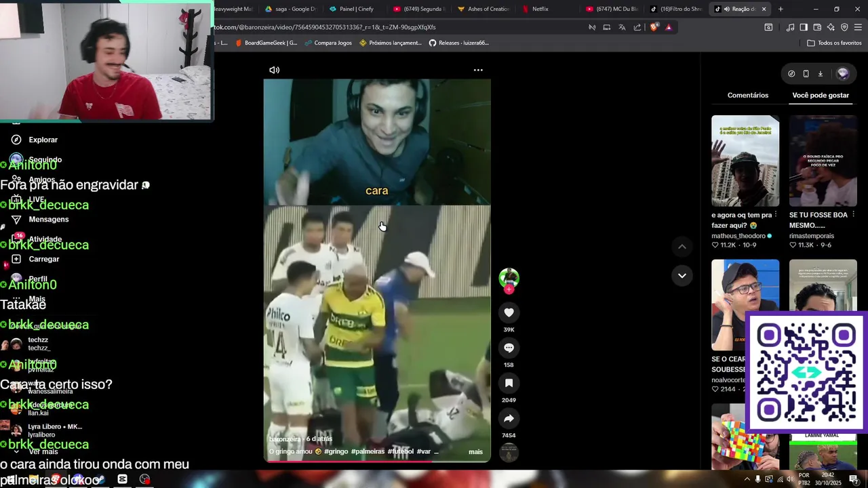Open comments via the speech bubble icon
The width and height of the screenshot is (868, 488).
coord(509,348)
